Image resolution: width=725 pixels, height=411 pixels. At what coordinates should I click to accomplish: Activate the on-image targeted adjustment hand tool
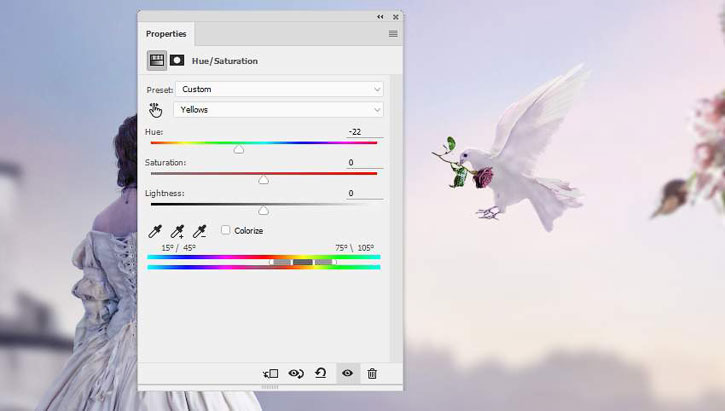pos(155,110)
